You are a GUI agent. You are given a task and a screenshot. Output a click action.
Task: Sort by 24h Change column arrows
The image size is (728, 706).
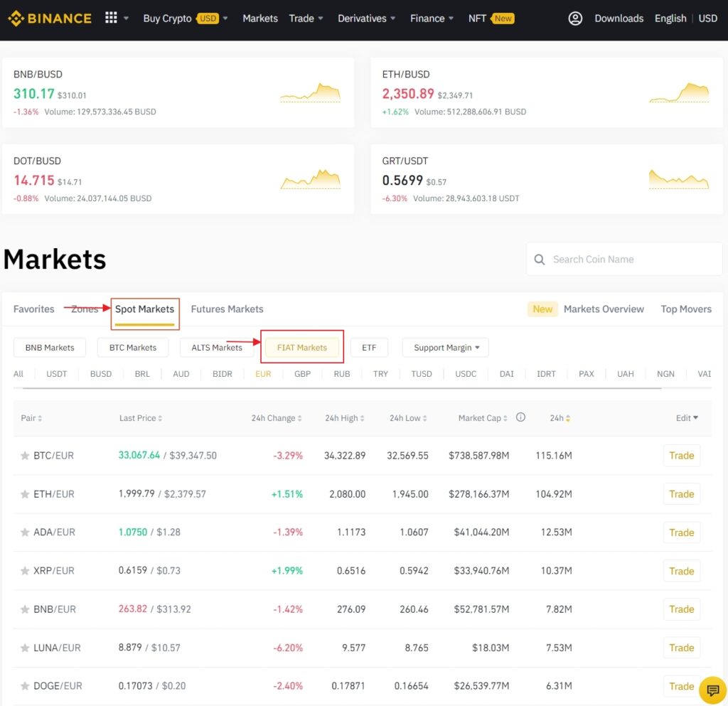coord(300,419)
